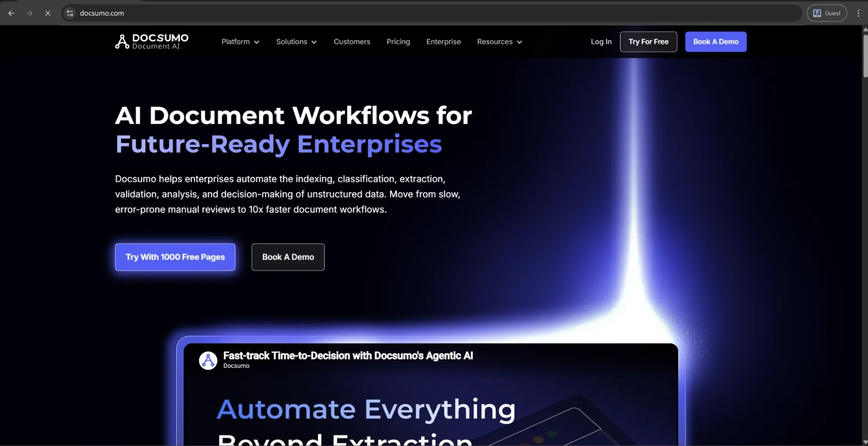868x446 pixels.
Task: Click the scrollbar down arrow
Action: (865, 443)
